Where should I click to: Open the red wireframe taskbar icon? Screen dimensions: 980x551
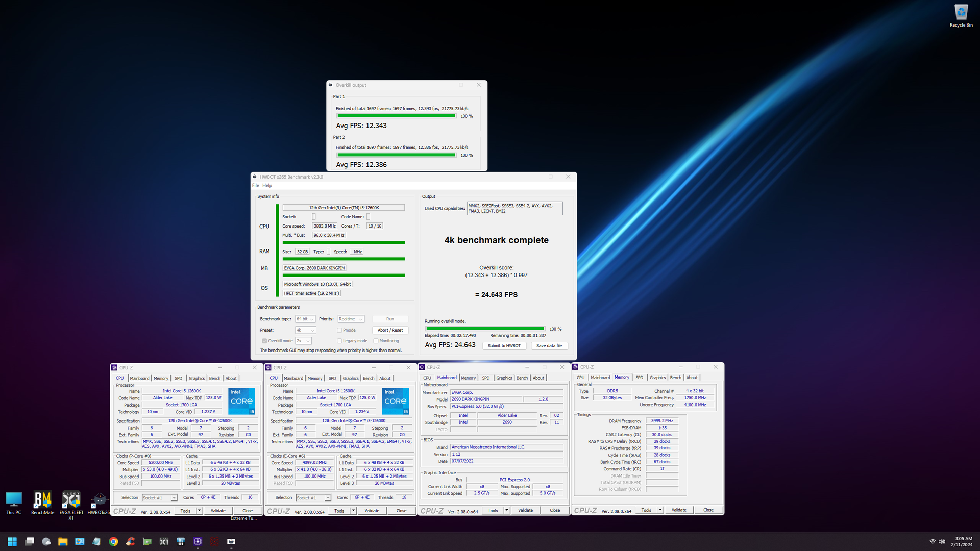(214, 541)
